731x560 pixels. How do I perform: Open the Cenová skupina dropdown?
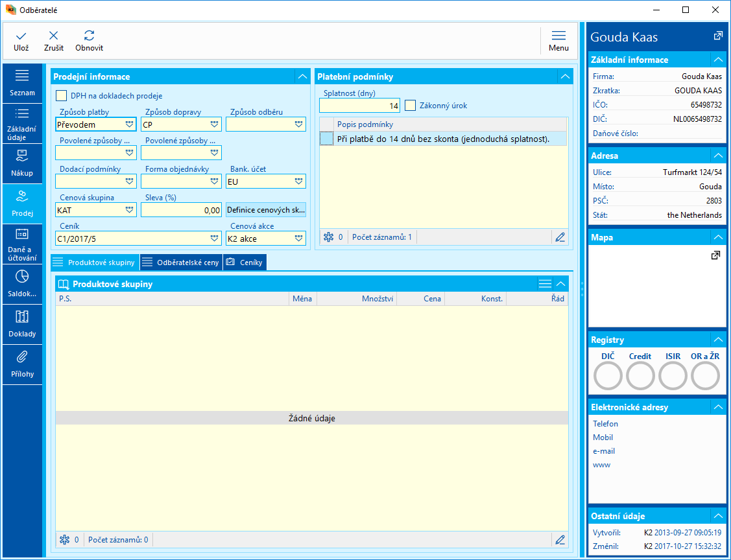coord(129,210)
